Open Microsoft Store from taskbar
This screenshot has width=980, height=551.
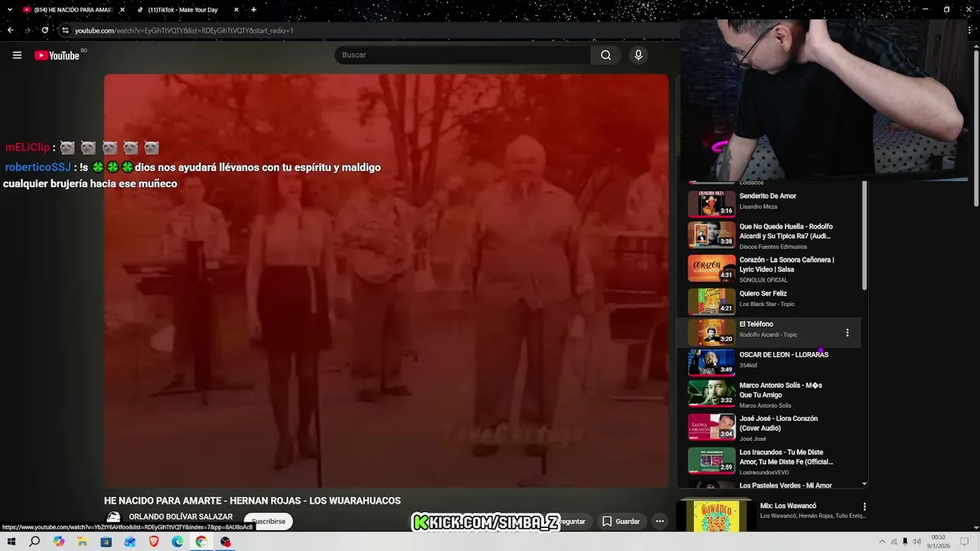click(106, 542)
